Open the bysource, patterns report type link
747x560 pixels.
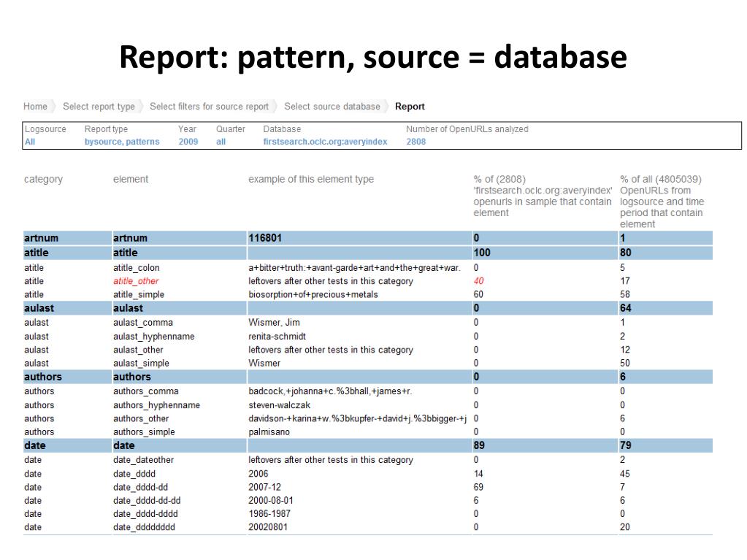pyautogui.click(x=121, y=142)
